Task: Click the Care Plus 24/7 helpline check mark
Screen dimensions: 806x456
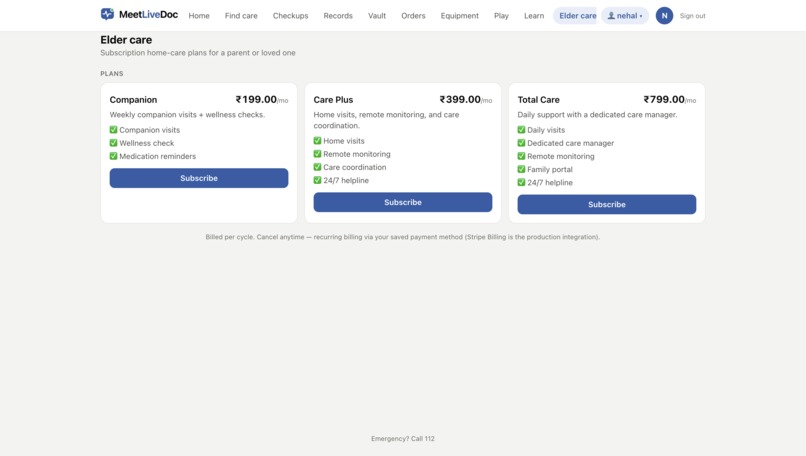Action: pos(318,180)
